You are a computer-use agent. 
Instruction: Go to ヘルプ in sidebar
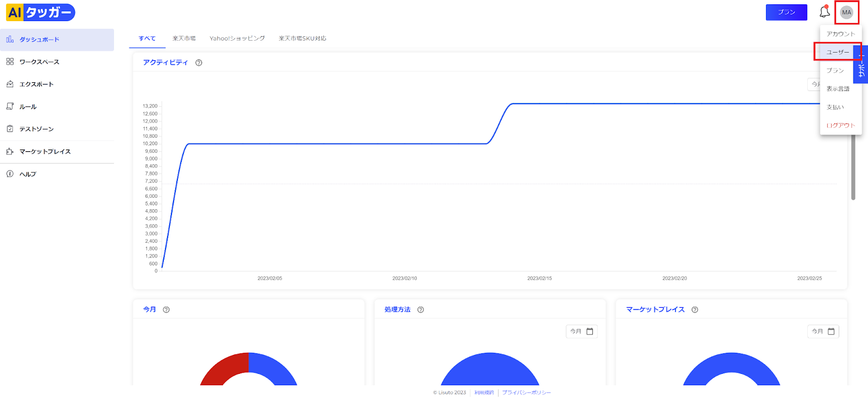click(57, 174)
